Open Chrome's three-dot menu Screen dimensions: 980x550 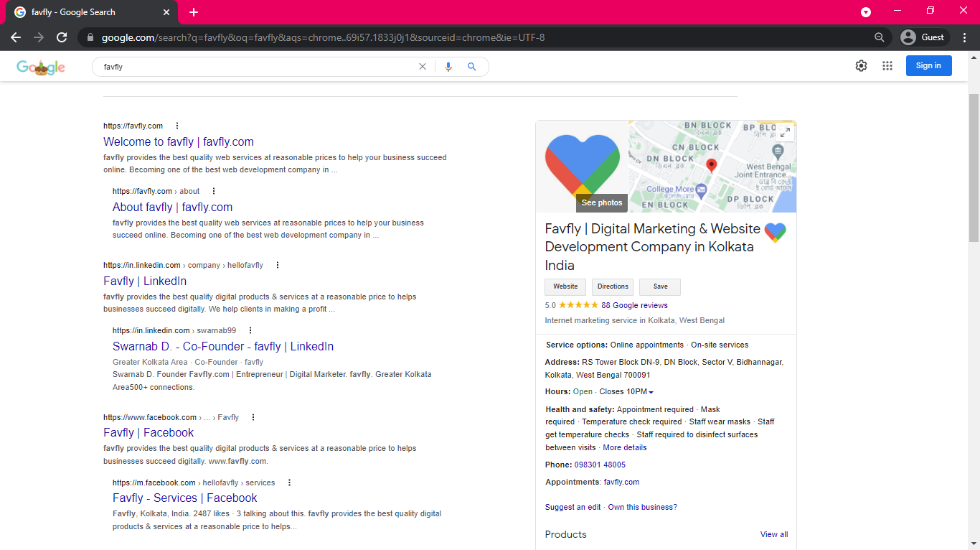tap(964, 37)
